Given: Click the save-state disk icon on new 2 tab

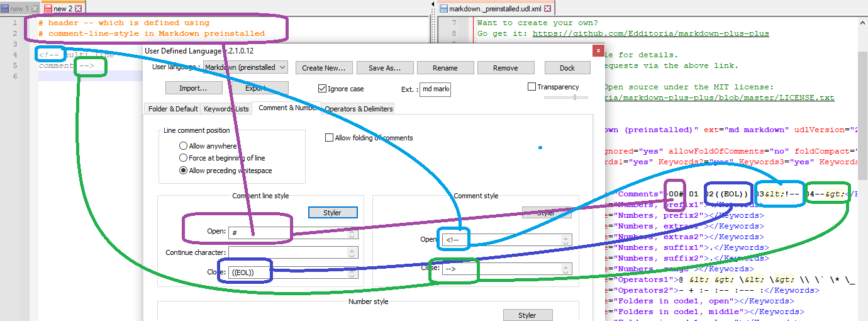Looking at the screenshot, I should pos(48,9).
